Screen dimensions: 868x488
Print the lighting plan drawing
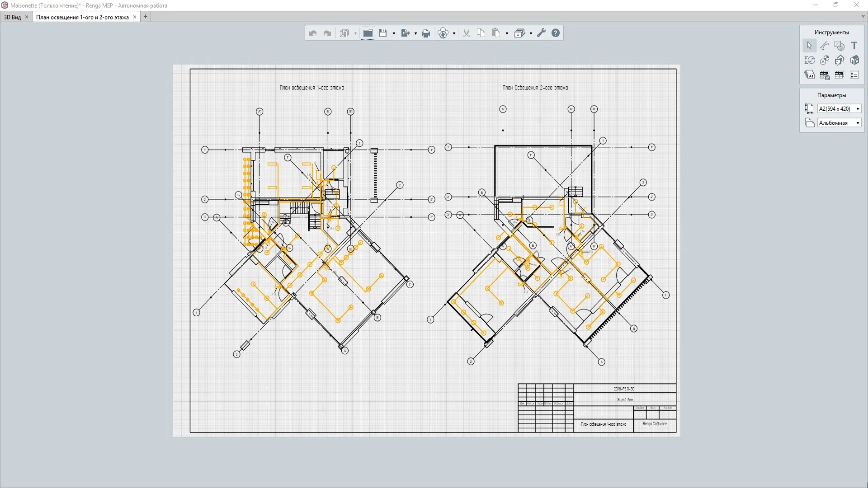point(425,33)
